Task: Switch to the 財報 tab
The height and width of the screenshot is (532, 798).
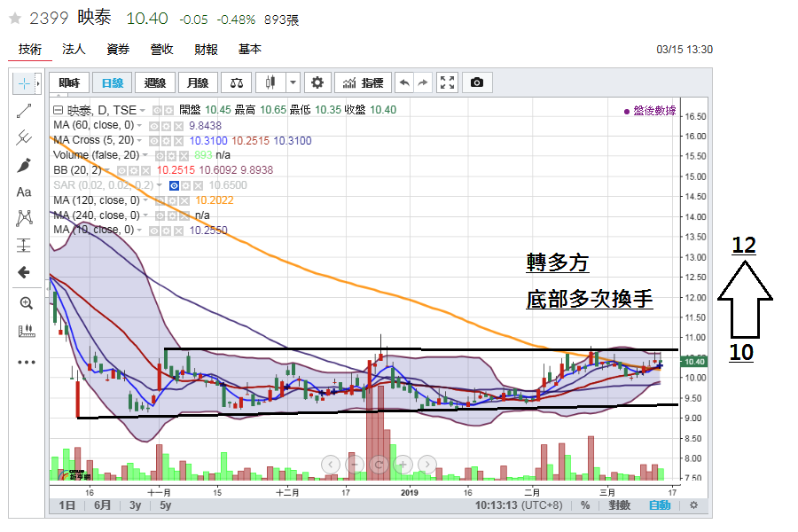Action: tap(206, 50)
